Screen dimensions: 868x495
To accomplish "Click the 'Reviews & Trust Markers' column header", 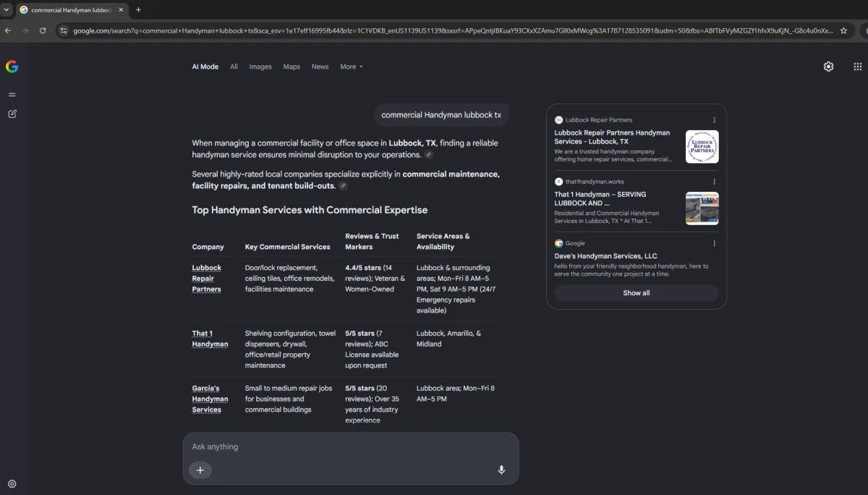I will (372, 241).
